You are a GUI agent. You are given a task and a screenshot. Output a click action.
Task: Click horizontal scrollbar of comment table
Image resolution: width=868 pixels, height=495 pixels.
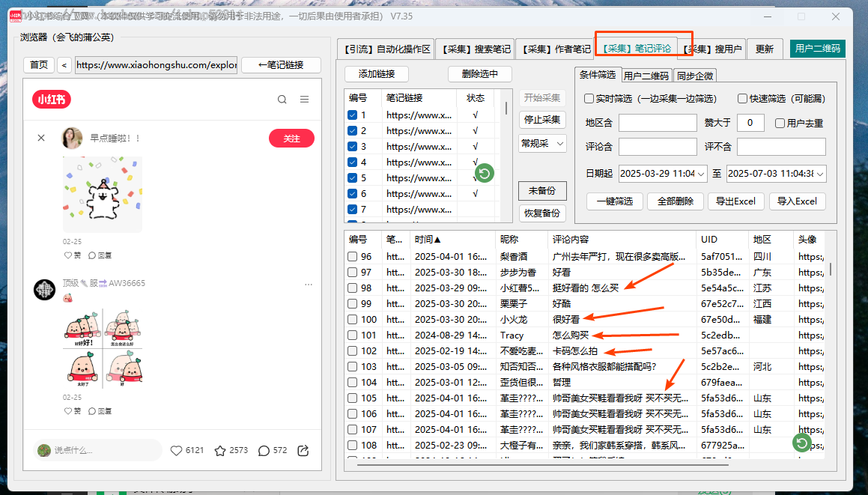tap(542, 465)
